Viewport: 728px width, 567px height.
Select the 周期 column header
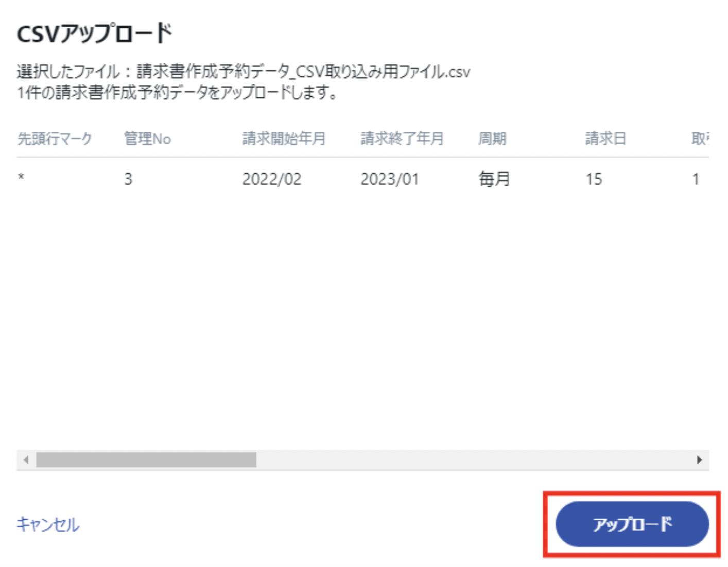[492, 138]
